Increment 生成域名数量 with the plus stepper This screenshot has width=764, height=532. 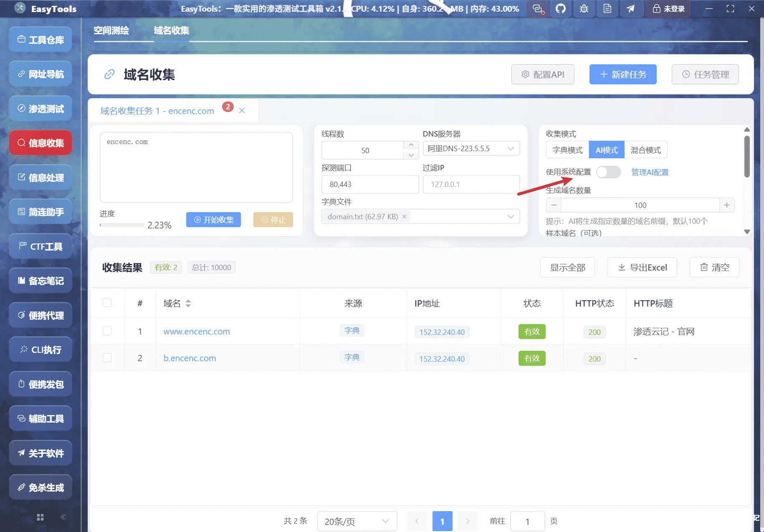click(x=727, y=205)
